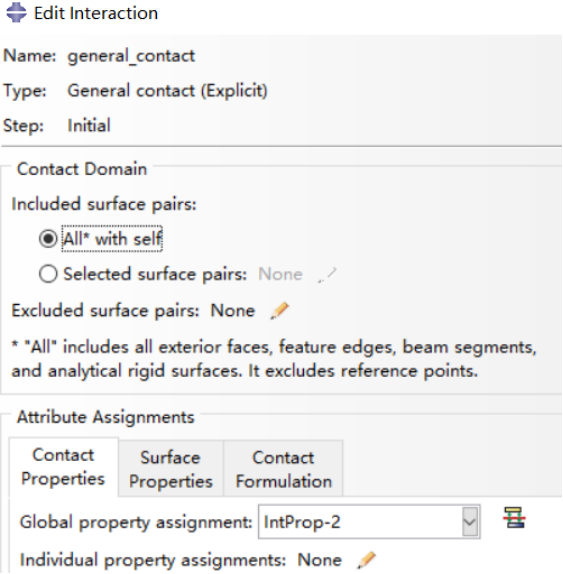Edit individual property assignments with pencil icon
This screenshot has width=563, height=574.
[x=366, y=560]
